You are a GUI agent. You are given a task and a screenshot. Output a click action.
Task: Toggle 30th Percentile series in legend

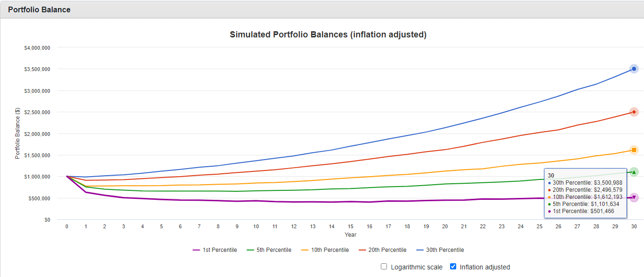[x=440, y=250]
